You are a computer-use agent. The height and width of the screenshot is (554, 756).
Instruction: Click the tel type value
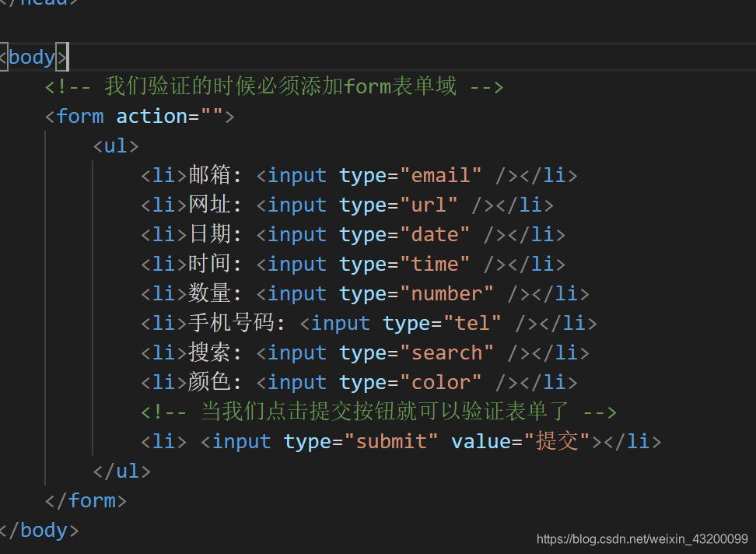pos(472,324)
